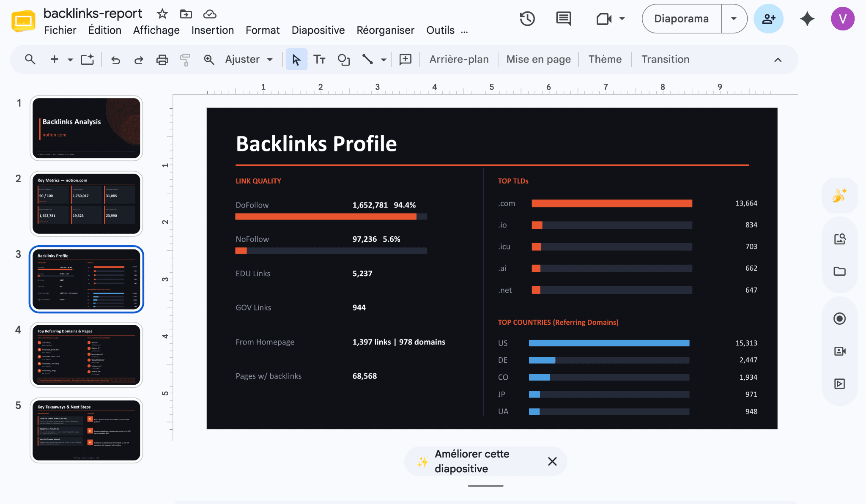Open the banana image generation side panel
This screenshot has width=866, height=504.
pos(839,195)
